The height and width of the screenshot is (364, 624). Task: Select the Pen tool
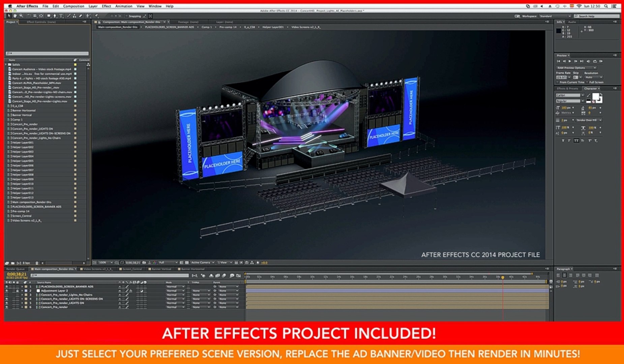coord(55,16)
